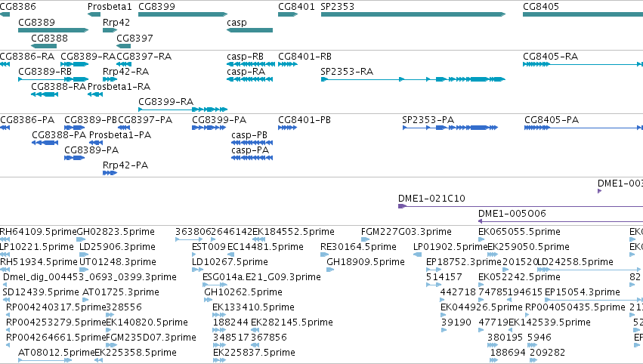Click the CG8401 gene glyph
Viewport: 643px width, 364px height.
coord(288,14)
